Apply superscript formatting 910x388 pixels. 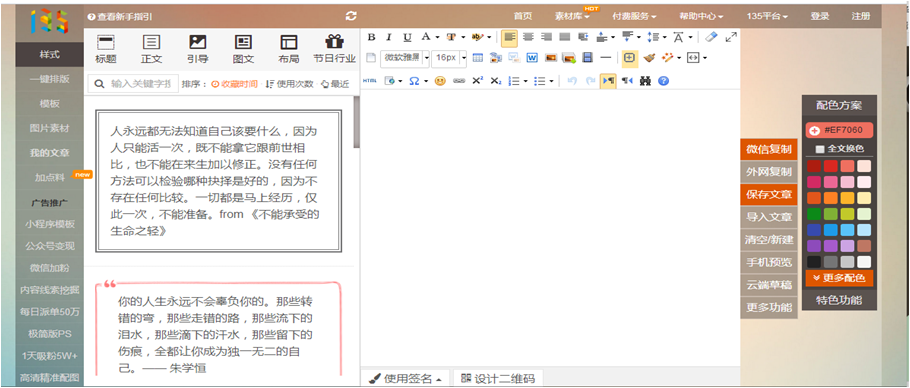[477, 81]
